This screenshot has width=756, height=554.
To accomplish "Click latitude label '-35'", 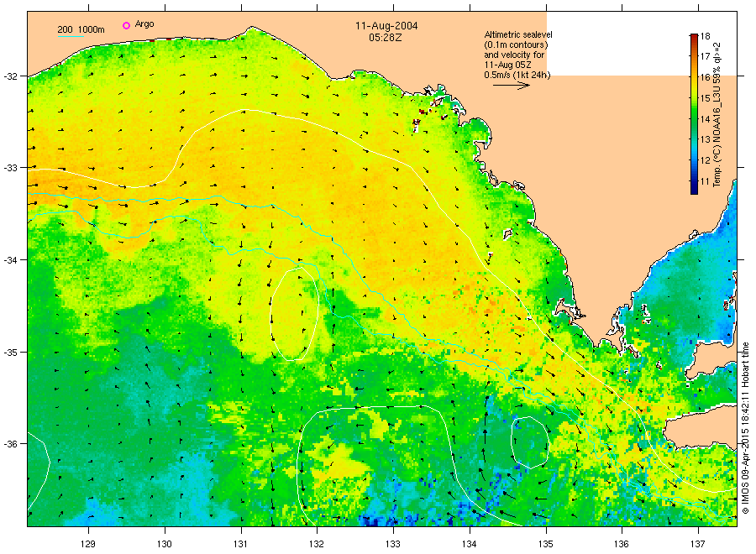I will coord(11,353).
